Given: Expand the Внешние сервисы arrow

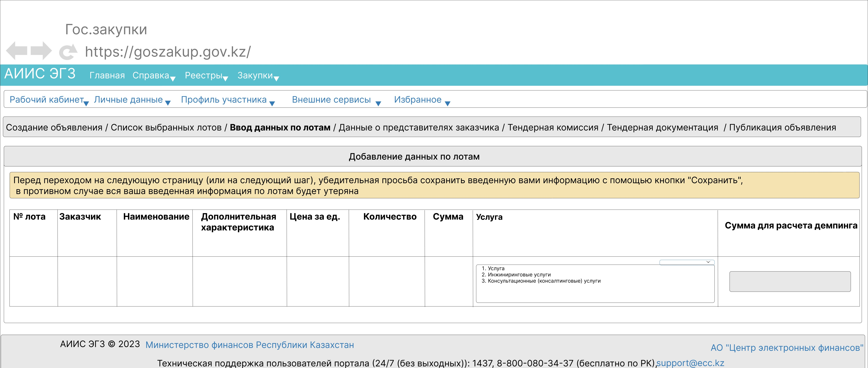Looking at the screenshot, I should click(x=378, y=104).
